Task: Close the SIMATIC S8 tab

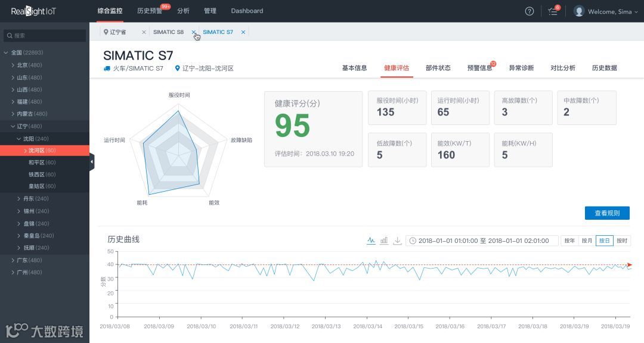Action: 193,32
